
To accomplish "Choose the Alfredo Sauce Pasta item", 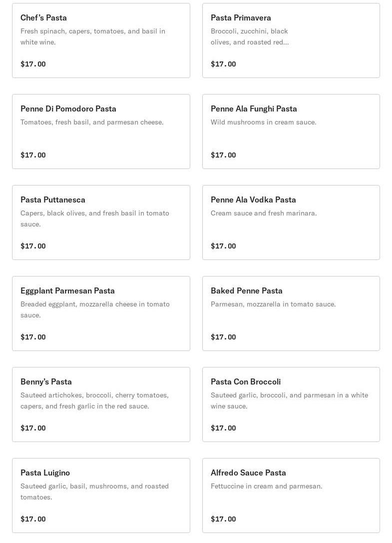I will (291, 495).
